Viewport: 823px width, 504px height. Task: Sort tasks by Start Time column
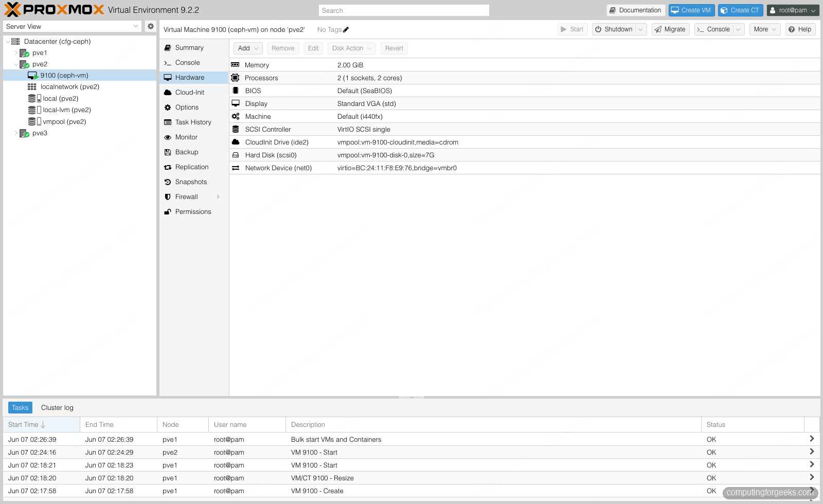point(41,425)
